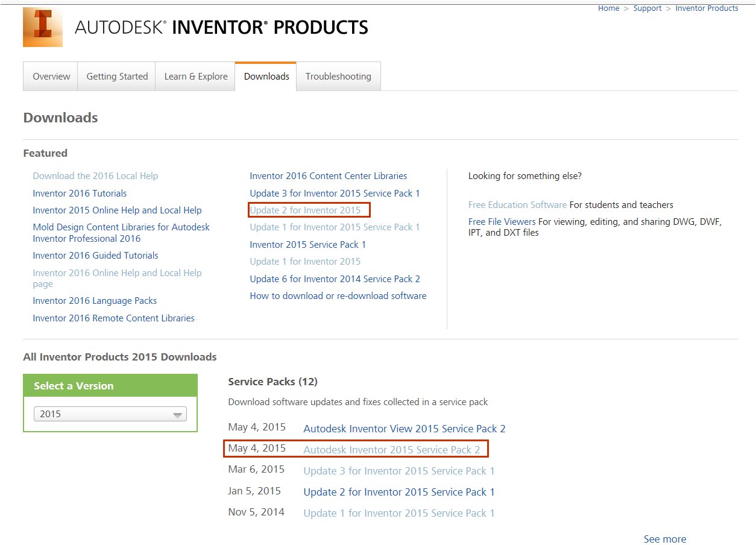This screenshot has width=756, height=545.
Task: Navigate to Home in the breadcrumb
Action: (x=608, y=8)
